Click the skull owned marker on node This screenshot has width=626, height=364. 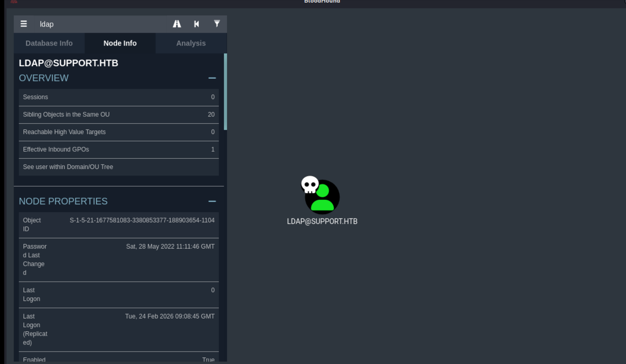click(309, 184)
